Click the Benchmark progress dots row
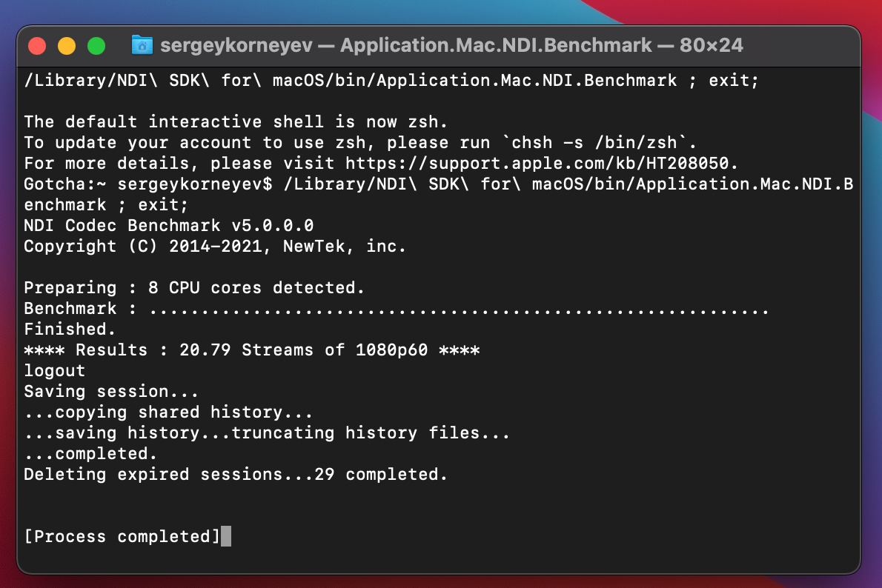This screenshot has width=882, height=588. (x=460, y=308)
